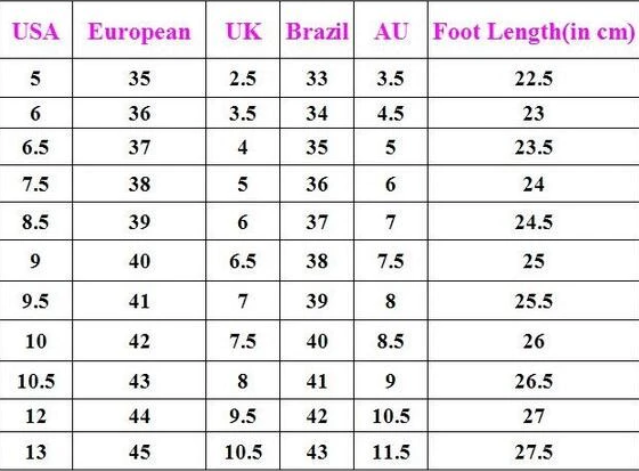Select USA size 13 cell
This screenshot has height=471, width=639.
pyautogui.click(x=36, y=450)
